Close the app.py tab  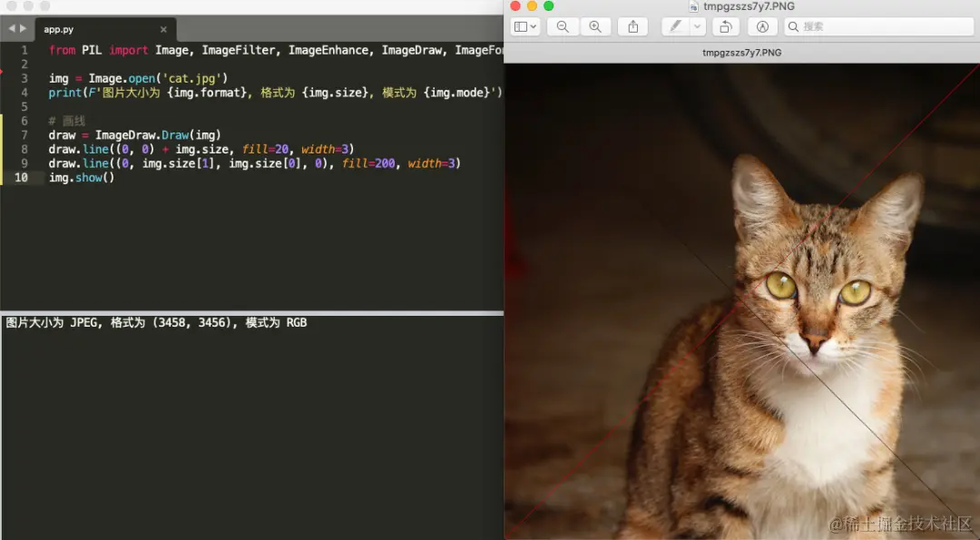click(x=163, y=29)
